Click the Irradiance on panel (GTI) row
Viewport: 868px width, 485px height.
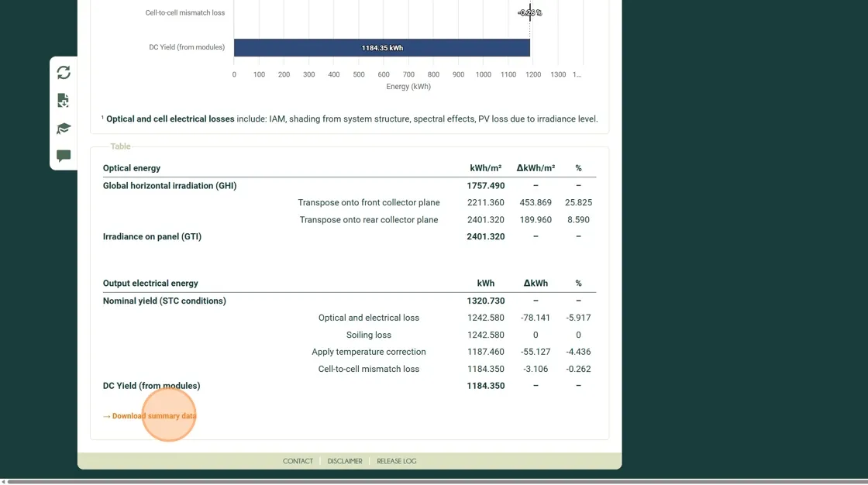(x=152, y=237)
